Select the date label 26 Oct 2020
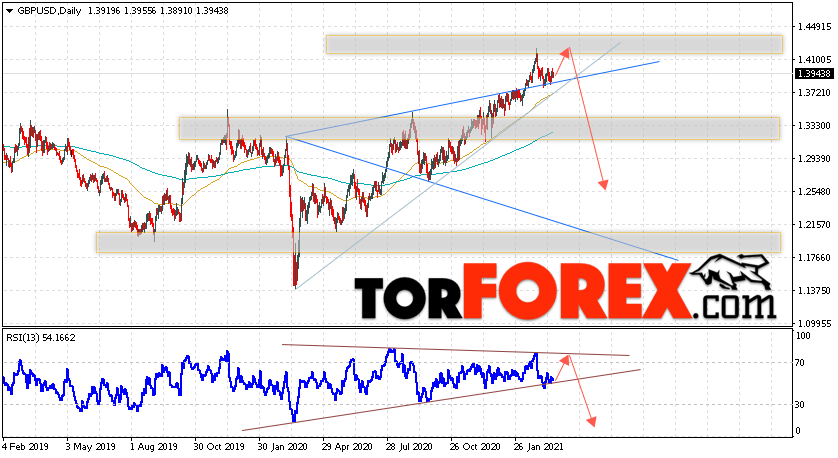Screen dimensions: 838x458 475,447
